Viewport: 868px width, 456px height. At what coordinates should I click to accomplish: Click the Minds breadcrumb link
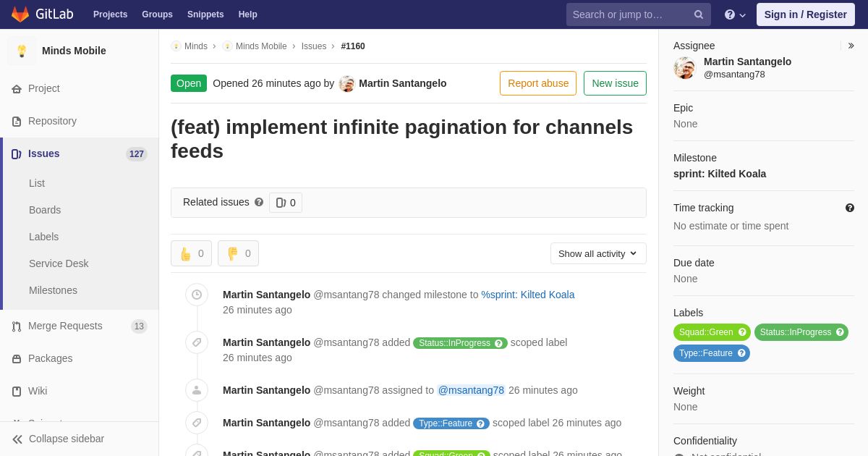(x=196, y=46)
